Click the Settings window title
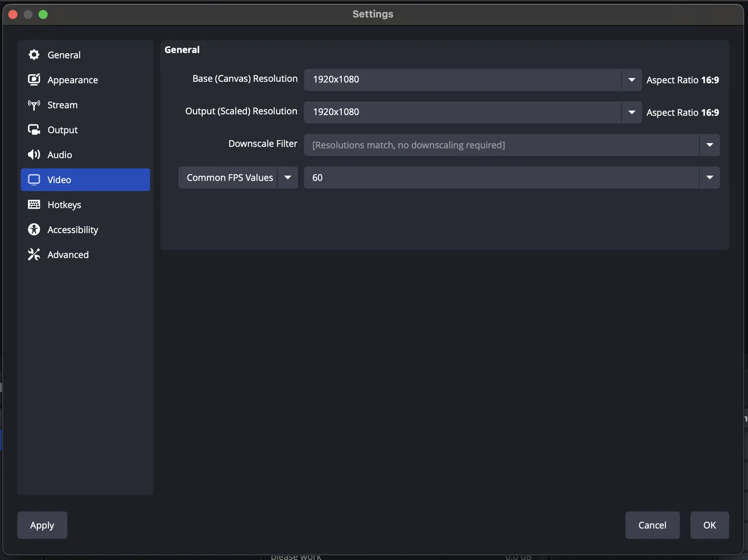Viewport: 748px width, 560px height. 373,14
